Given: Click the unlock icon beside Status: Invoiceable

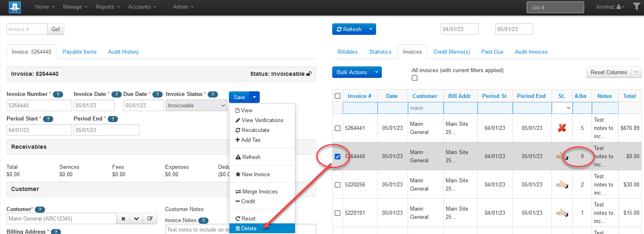Looking at the screenshot, I should (x=309, y=74).
